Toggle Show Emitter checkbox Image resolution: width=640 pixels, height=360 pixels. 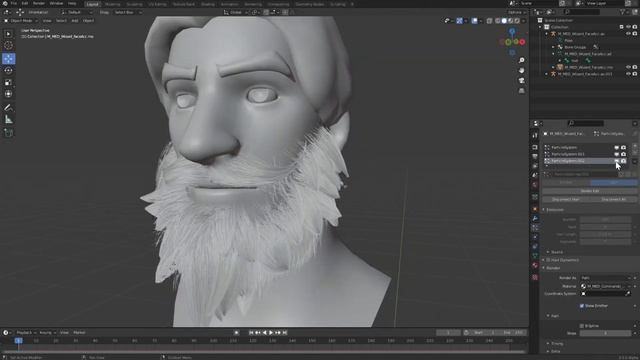582,306
